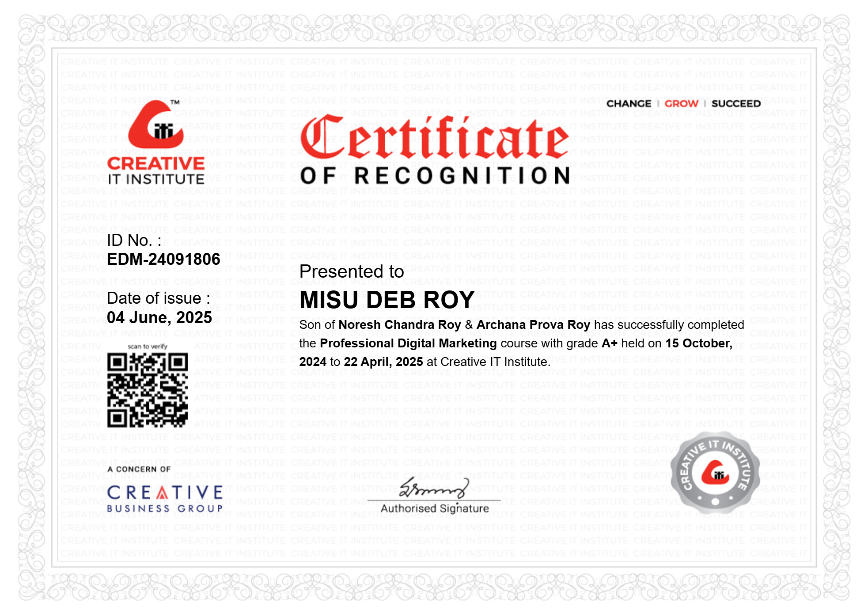Click the red CREATIVE wordmark under logo
868x614 pixels.
coord(156,163)
